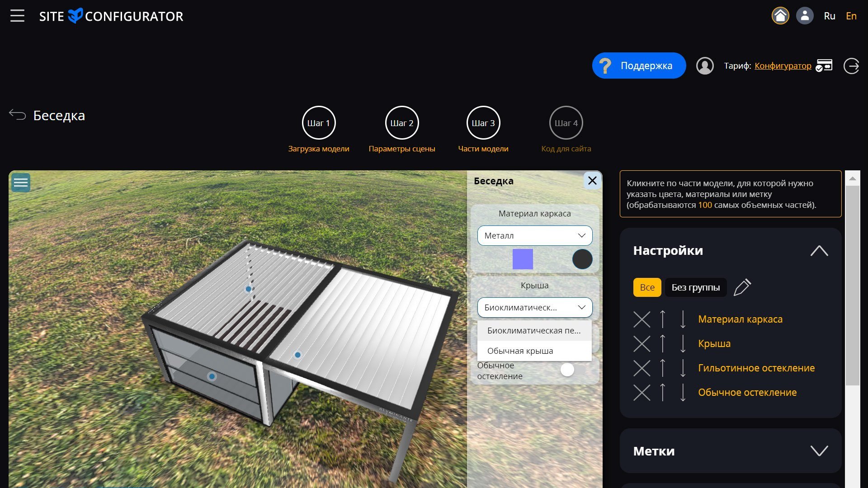Click the home icon in header

780,16
